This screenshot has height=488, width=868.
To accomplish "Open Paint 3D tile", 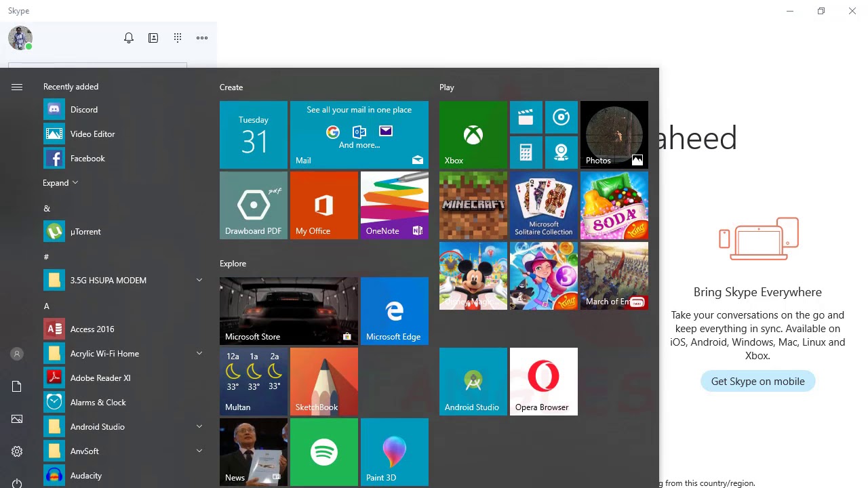I will pyautogui.click(x=395, y=452).
